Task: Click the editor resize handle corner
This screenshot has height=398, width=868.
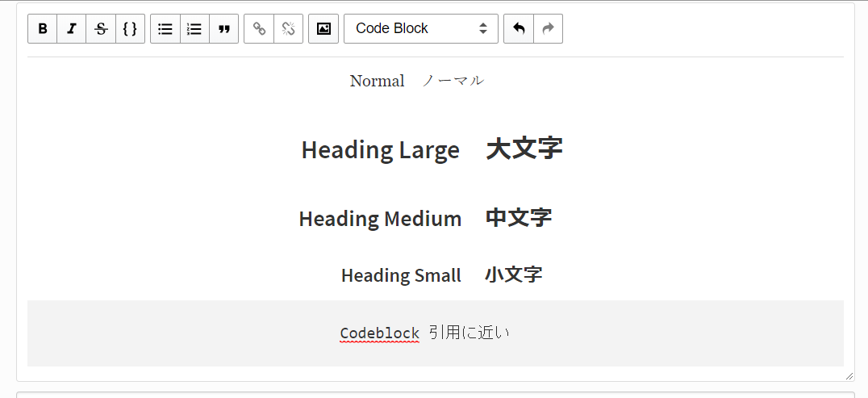Action: (849, 376)
